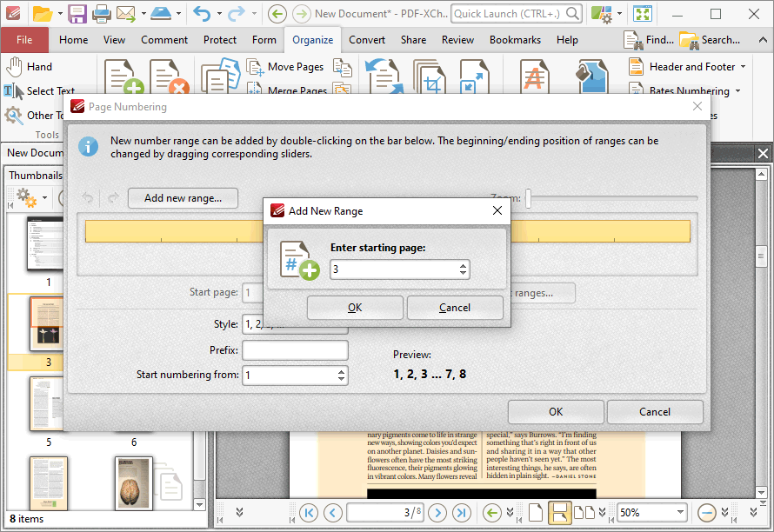Viewport: 774px width, 532px height.
Task: Switch to the Protect tab
Action: tap(220, 40)
